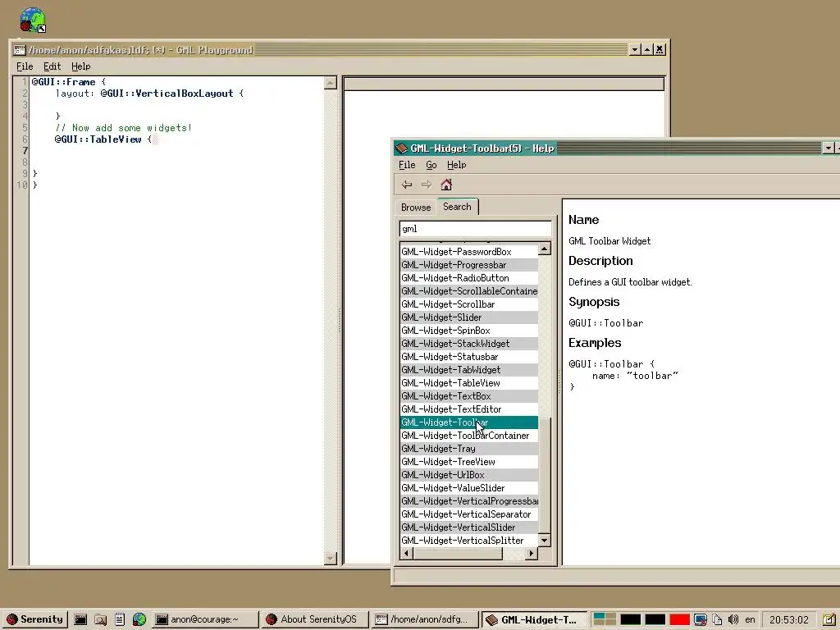Select GML-Widget-TextBox in results

[468, 396]
